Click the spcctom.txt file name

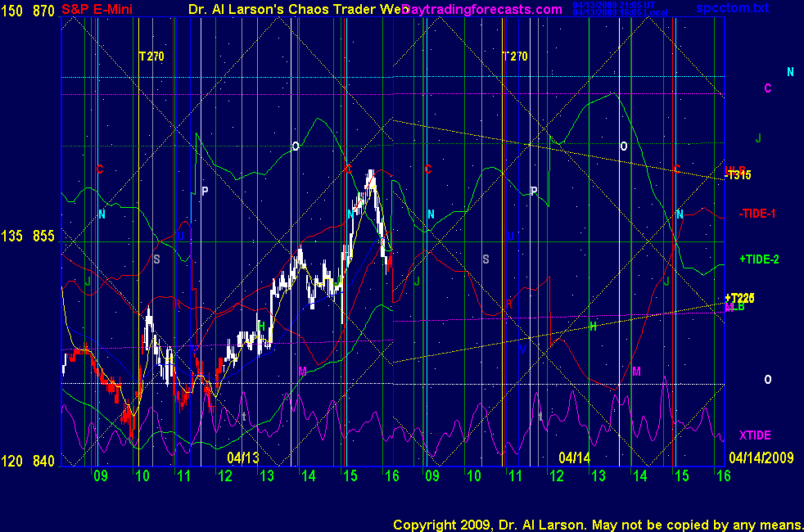[732, 7]
